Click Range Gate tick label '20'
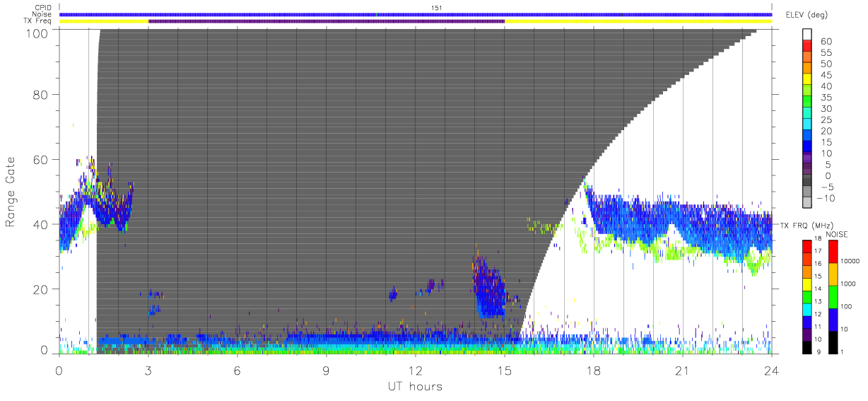868x401 pixels. tap(40, 289)
